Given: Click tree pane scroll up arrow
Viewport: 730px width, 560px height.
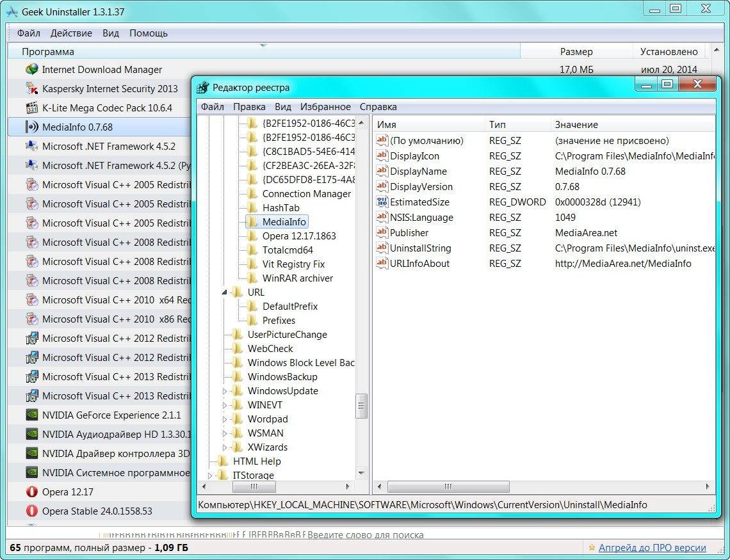Looking at the screenshot, I should click(361, 124).
